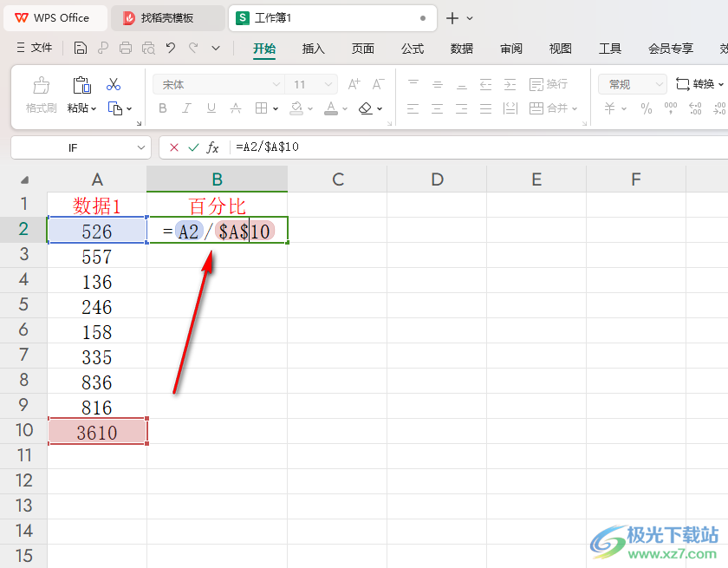Decrease font size with A- icon
728x568 pixels.
click(x=379, y=84)
